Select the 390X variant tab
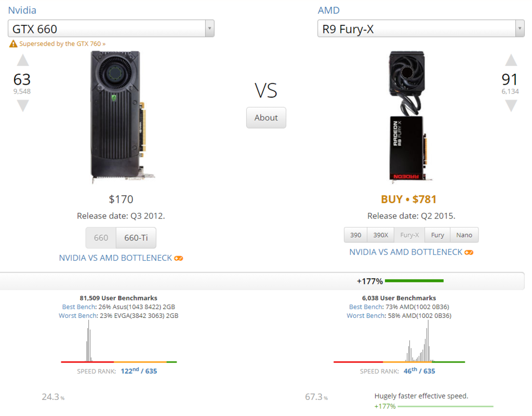Viewport: 532px width, 416px height. [381, 235]
